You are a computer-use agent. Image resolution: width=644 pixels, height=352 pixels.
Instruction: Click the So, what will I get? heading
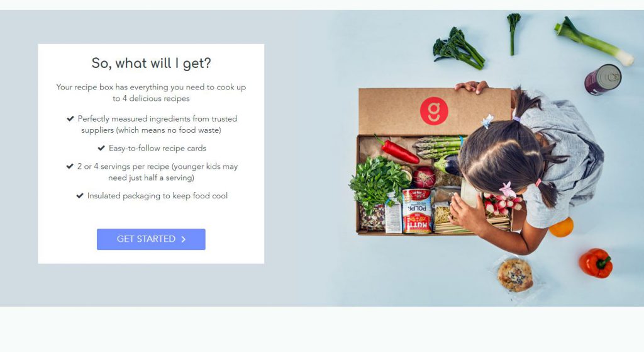pos(151,64)
